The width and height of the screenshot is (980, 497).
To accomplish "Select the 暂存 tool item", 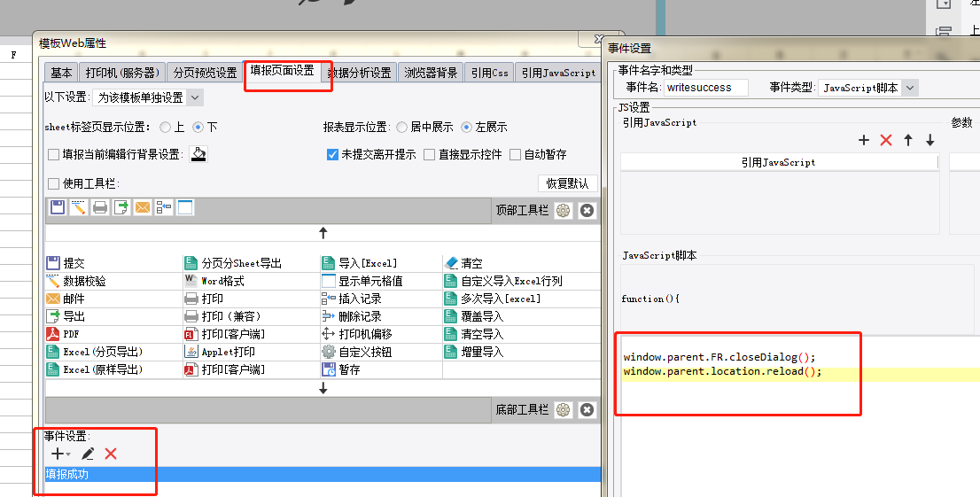I will (341, 369).
